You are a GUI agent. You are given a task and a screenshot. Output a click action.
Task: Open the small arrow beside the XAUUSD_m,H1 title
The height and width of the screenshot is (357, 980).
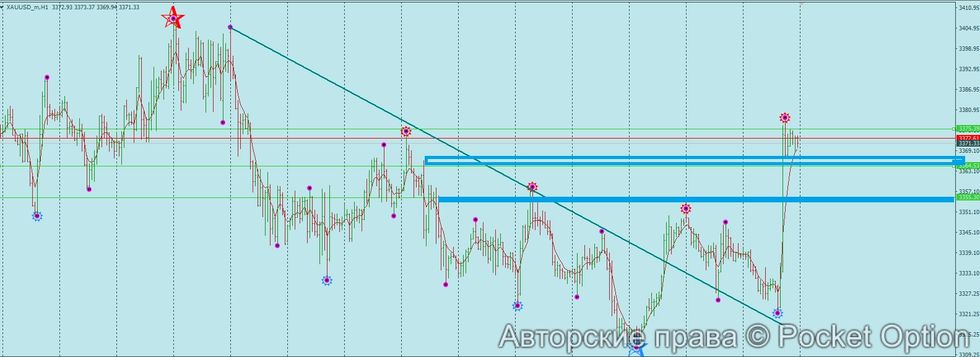point(2,7)
